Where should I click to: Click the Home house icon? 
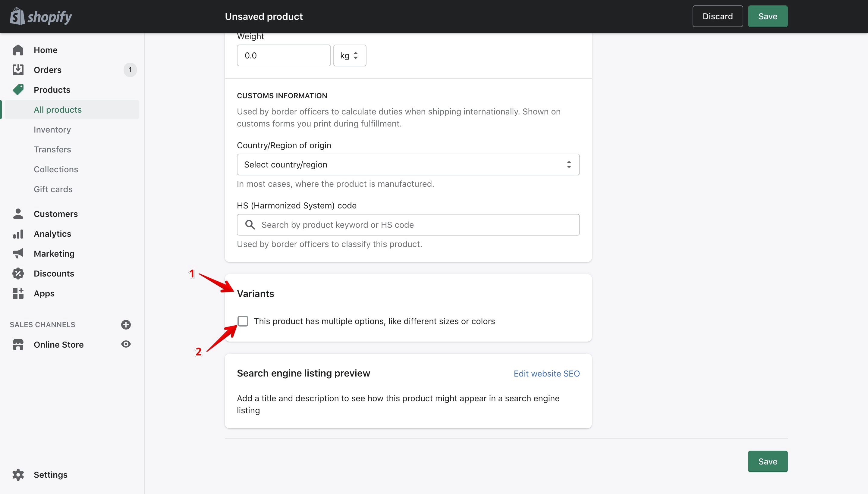click(x=18, y=50)
